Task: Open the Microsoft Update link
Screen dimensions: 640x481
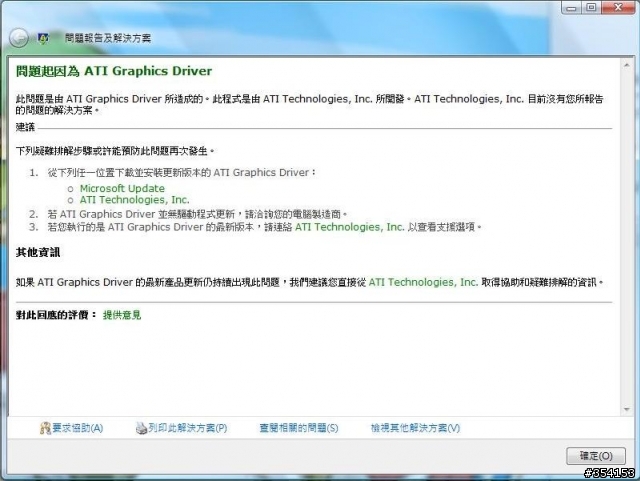Action: (x=122, y=188)
